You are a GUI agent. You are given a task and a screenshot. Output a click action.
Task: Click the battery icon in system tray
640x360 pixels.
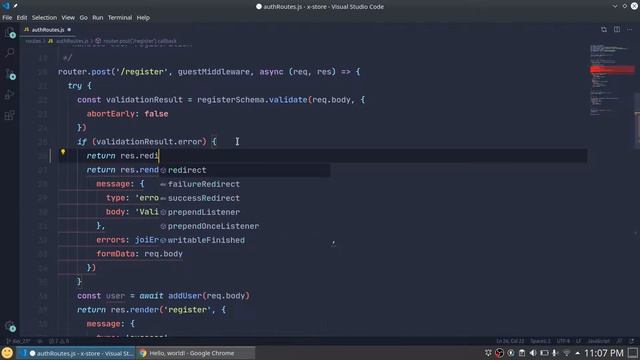pyautogui.click(x=544, y=353)
